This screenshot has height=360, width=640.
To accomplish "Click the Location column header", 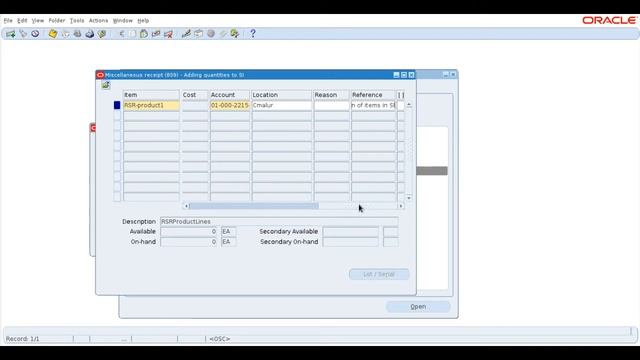I will click(x=281, y=95).
